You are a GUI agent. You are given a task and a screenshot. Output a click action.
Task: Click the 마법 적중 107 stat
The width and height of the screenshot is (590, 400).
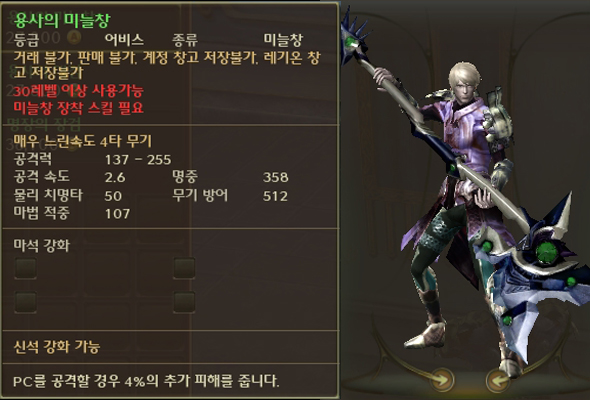[72, 213]
